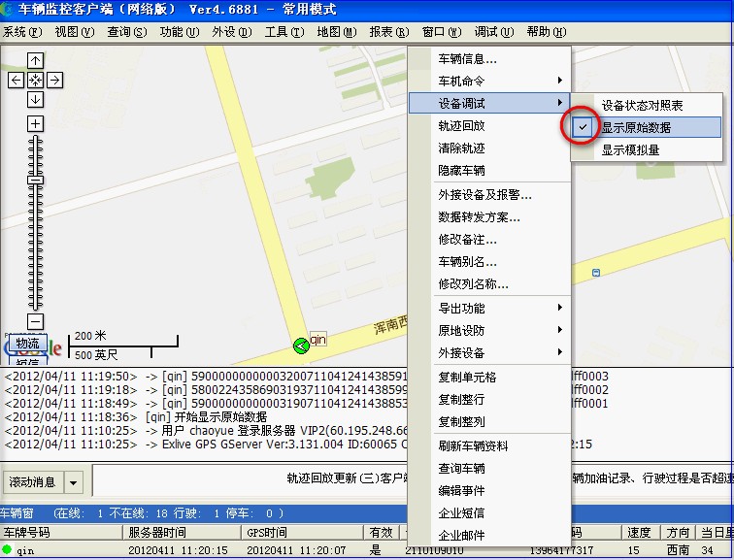Image resolution: width=734 pixels, height=560 pixels.
Task: Click the 物流 button on map
Action: coord(27,343)
